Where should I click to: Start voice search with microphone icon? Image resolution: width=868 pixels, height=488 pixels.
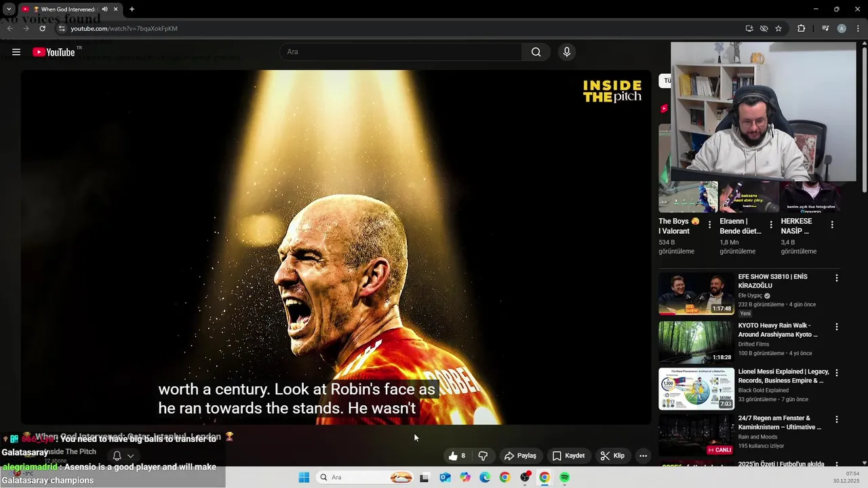567,52
